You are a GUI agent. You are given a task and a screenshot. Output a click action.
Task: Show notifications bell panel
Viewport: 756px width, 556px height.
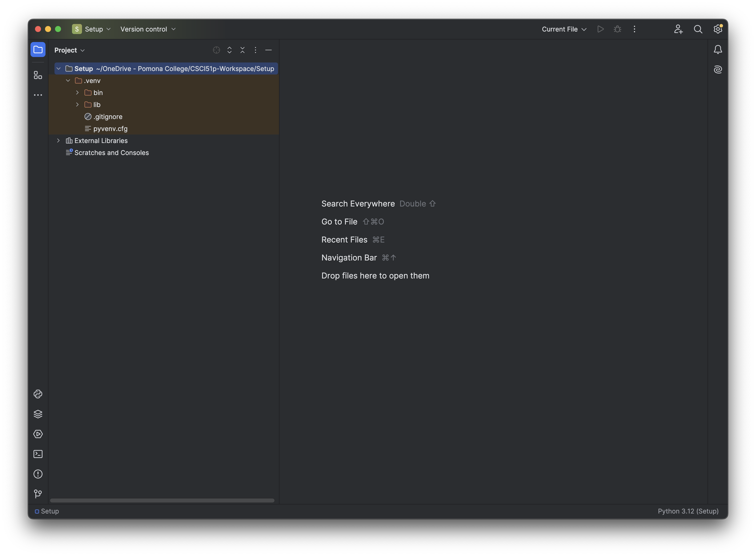(718, 50)
